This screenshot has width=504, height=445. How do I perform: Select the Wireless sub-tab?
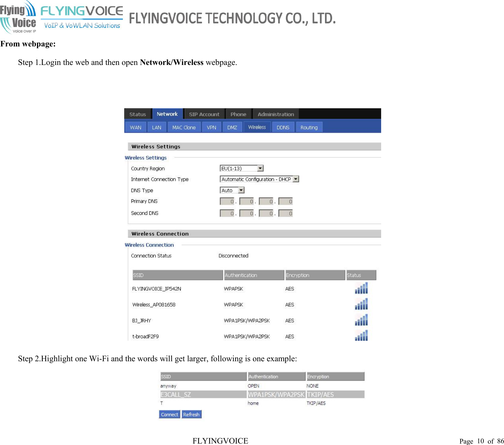pyautogui.click(x=257, y=127)
